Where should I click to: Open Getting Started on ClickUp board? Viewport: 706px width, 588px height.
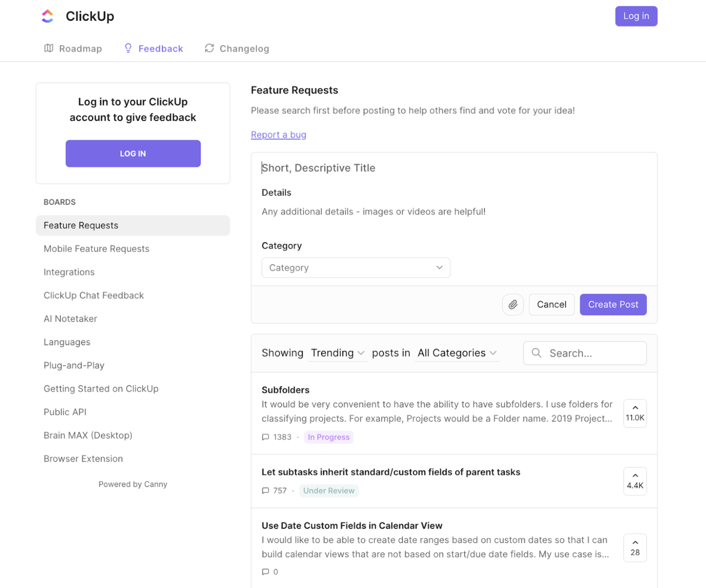coord(133,389)
